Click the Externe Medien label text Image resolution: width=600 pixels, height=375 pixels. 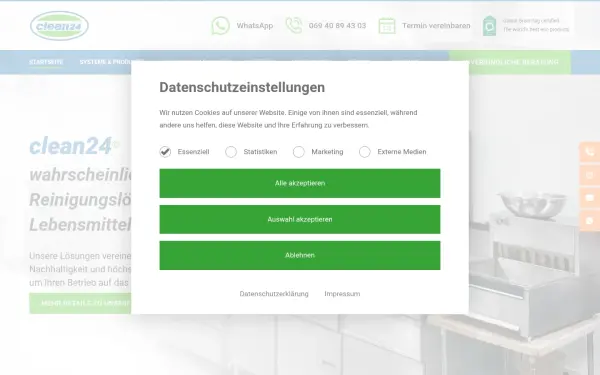click(402, 152)
